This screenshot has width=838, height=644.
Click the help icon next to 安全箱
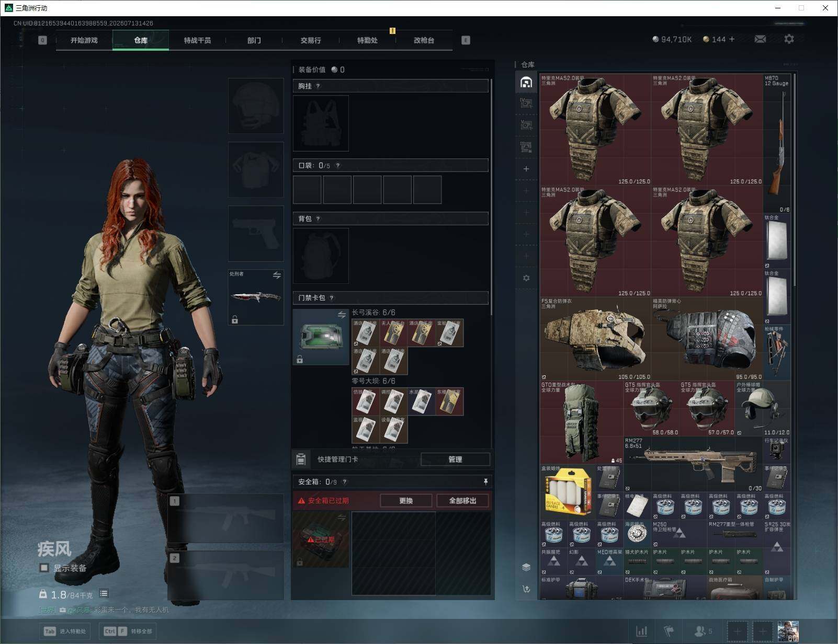[344, 482]
